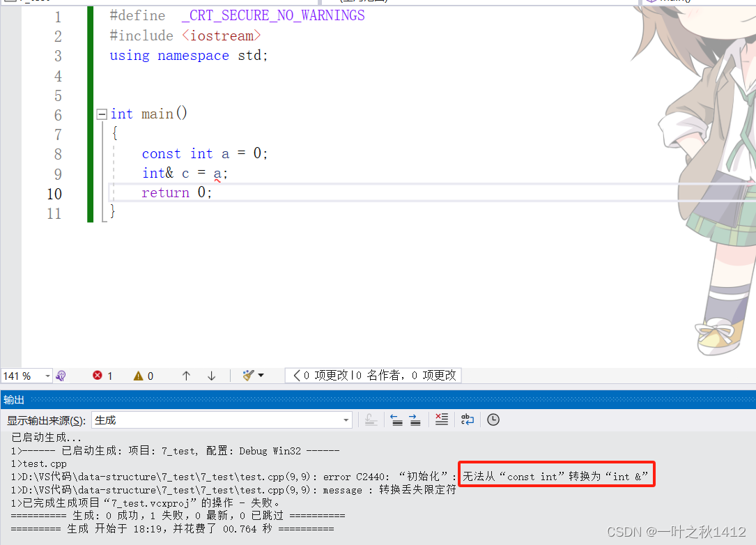Switch to the 输出 panel tab
756x545 pixels.
pyautogui.click(x=14, y=399)
